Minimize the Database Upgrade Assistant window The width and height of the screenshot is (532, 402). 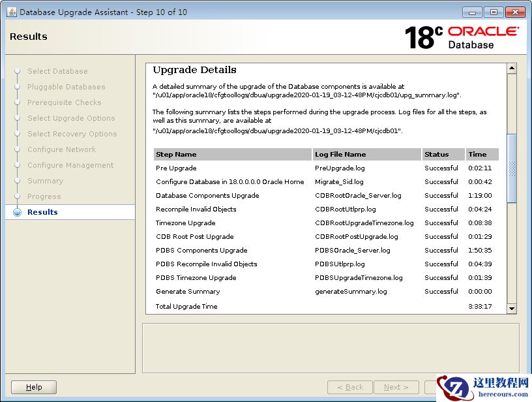pos(472,12)
